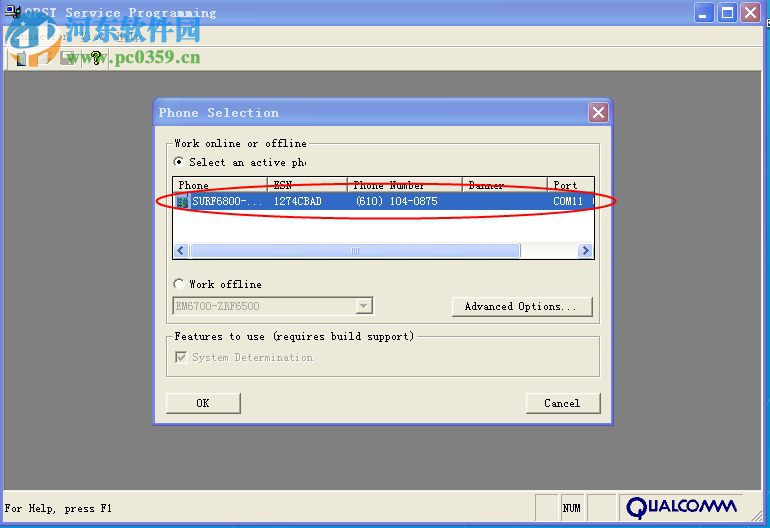This screenshot has width=770, height=528.
Task: Sort by the Phone column header
Action: 220,185
